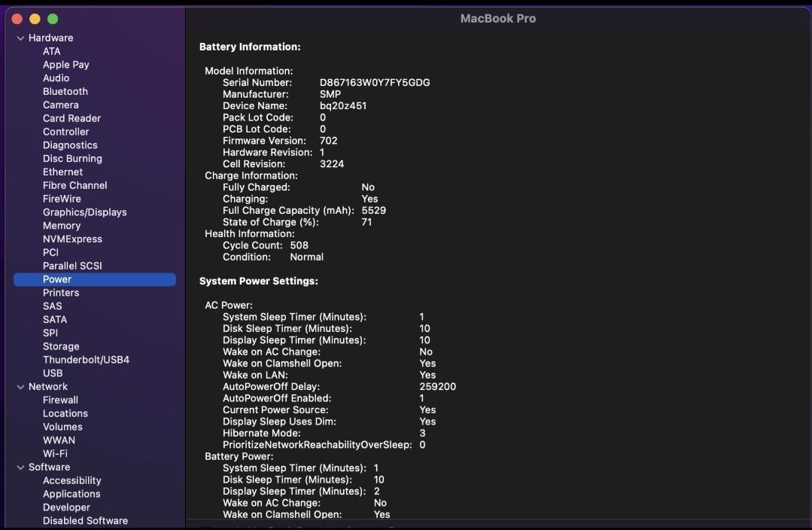The width and height of the screenshot is (812, 530).
Task: Select Accessibility under Software
Action: click(72, 481)
